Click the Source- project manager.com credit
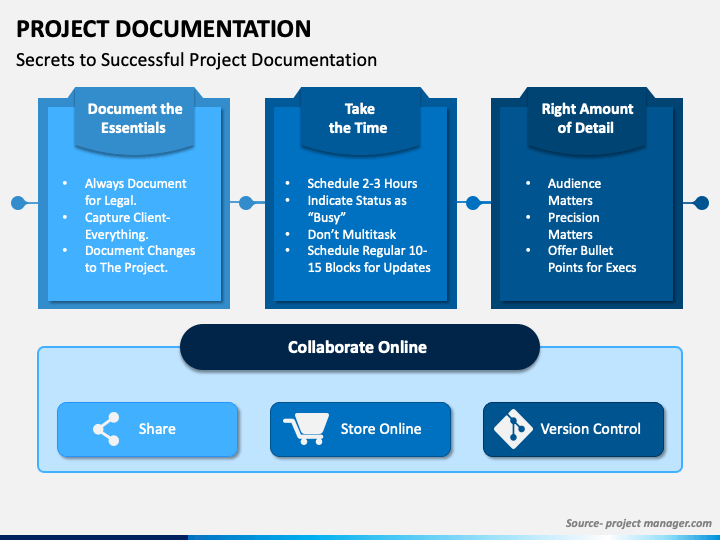720x540 pixels. pyautogui.click(x=638, y=523)
